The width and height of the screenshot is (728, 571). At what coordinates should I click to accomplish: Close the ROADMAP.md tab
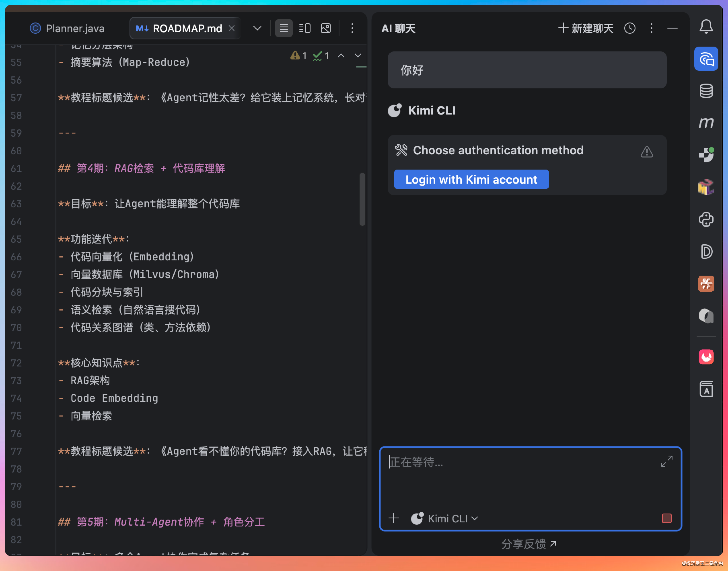231,28
